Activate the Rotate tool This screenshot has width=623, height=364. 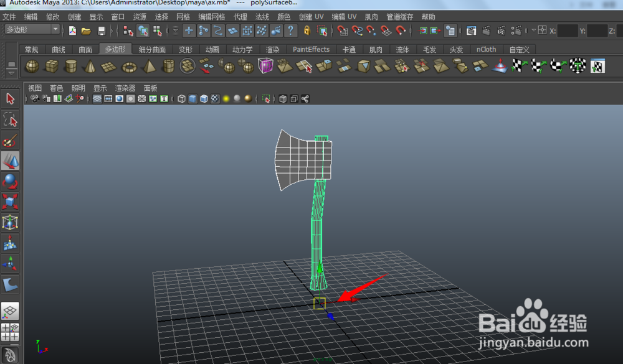click(10, 182)
